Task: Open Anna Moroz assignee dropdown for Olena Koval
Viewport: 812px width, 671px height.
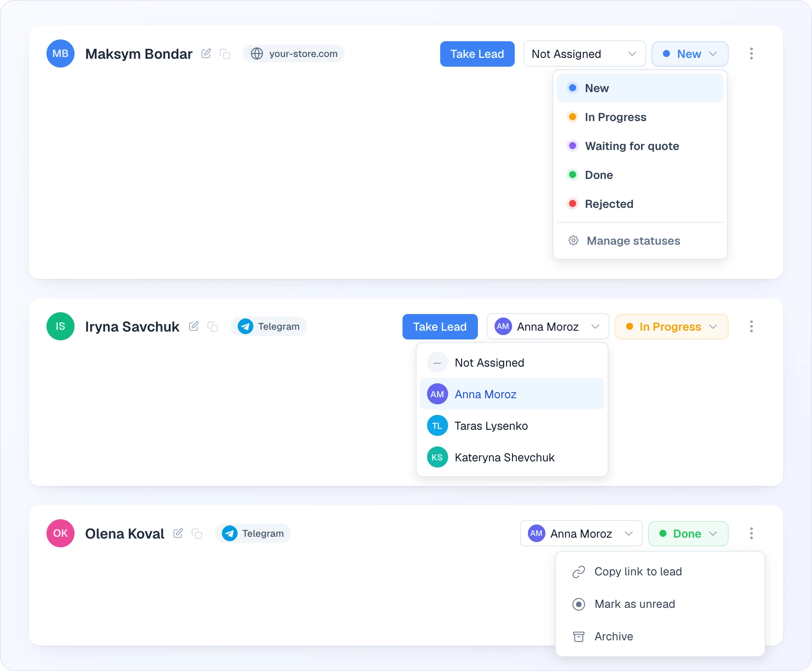Action: (x=581, y=534)
